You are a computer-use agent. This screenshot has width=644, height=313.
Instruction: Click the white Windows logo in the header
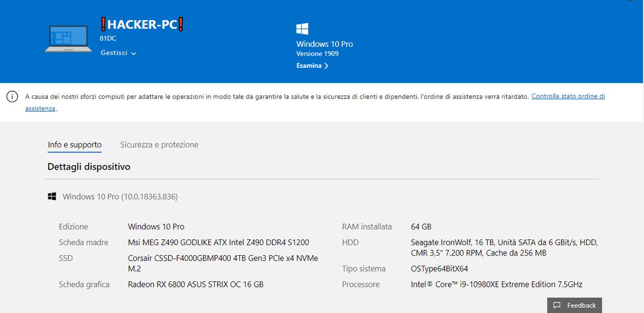[302, 29]
